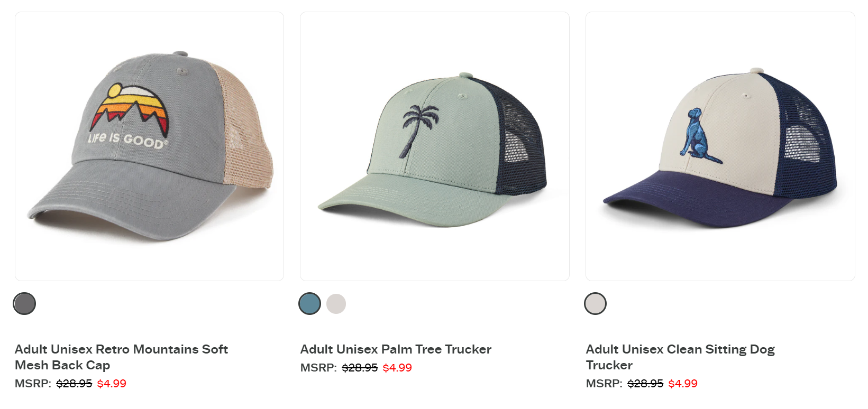Open the green Palm Tree Trucker hat image
The width and height of the screenshot is (868, 409).
coord(435,146)
